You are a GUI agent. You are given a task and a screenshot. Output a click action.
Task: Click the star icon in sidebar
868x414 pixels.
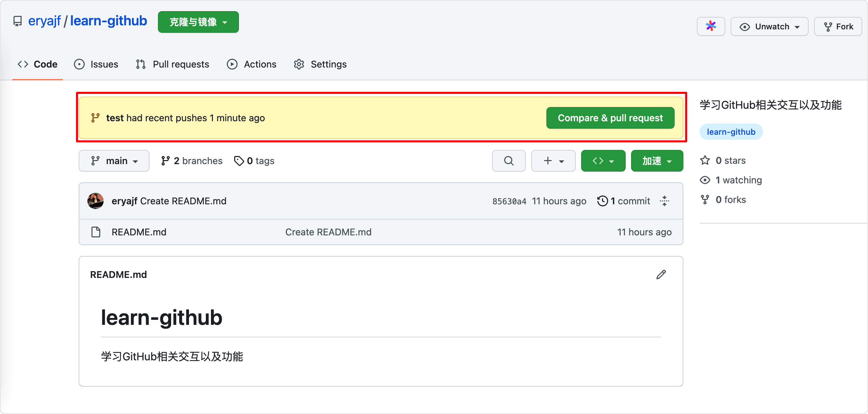[x=705, y=160]
